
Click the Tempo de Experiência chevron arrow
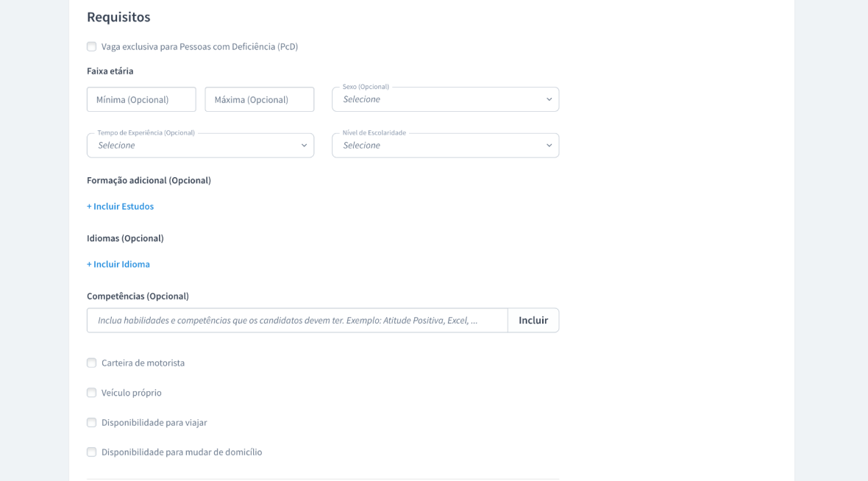tap(304, 146)
